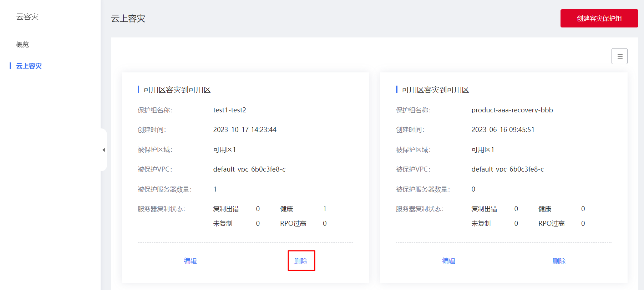Click the 云容灾 sidebar heading
This screenshot has height=290, width=644.
click(27, 17)
